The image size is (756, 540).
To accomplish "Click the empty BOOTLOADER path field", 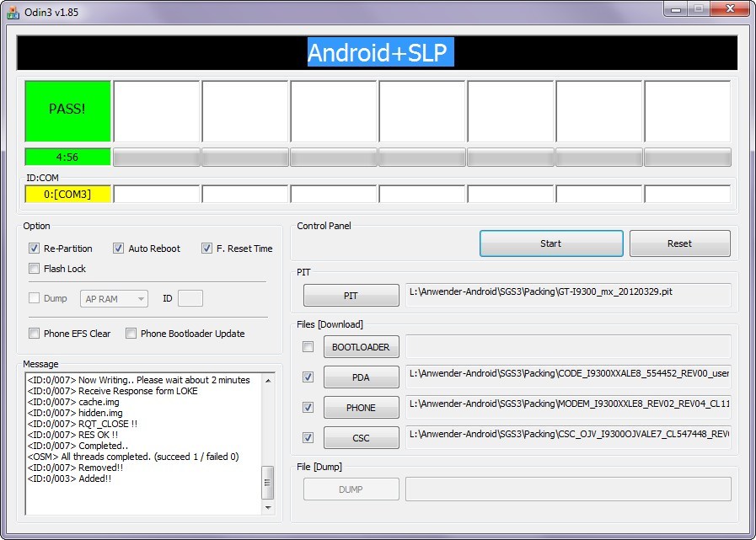I will (x=568, y=346).
